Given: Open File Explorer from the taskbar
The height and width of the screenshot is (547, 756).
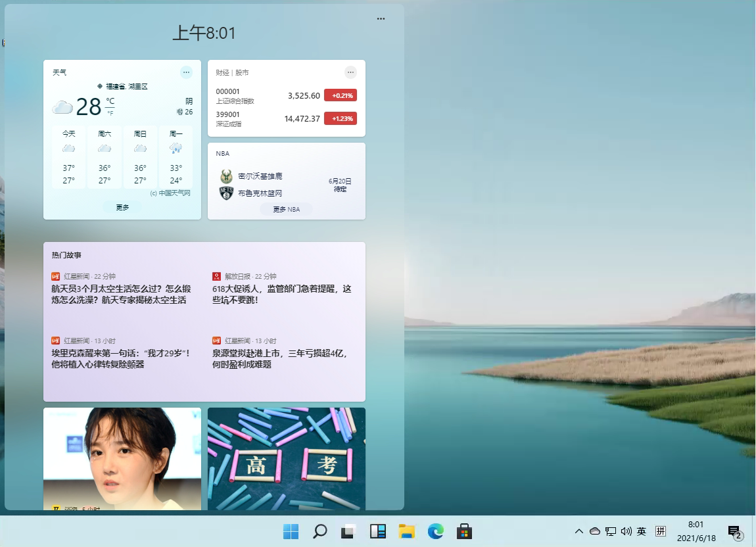Looking at the screenshot, I should pos(407,531).
